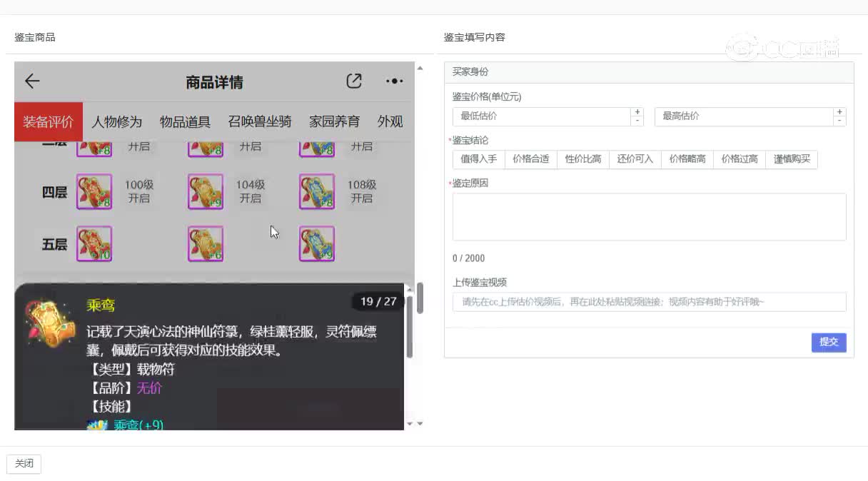Select the 五层 yellow talisman icon (+6)
Image resolution: width=868 pixels, height=481 pixels.
pos(206,244)
